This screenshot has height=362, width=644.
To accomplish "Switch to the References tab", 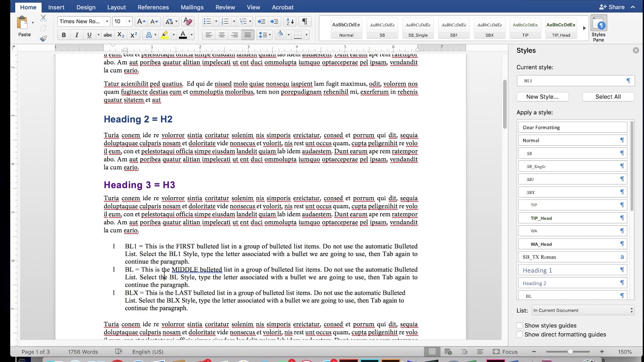I will click(x=153, y=7).
